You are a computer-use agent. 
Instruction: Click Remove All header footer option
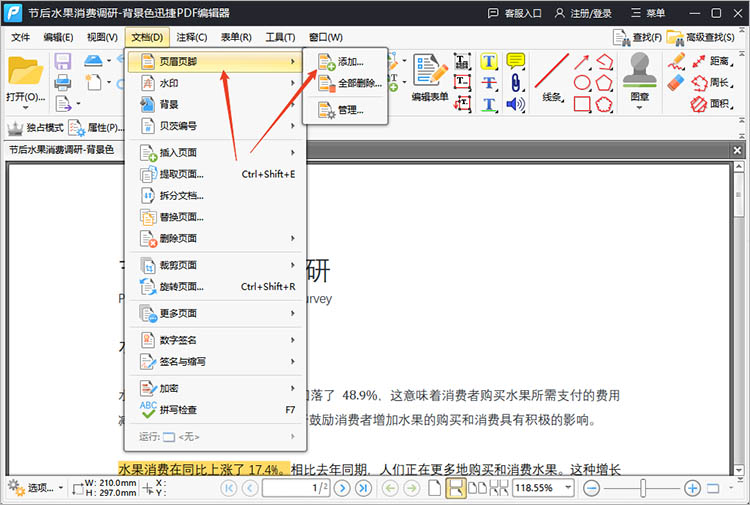[x=345, y=83]
